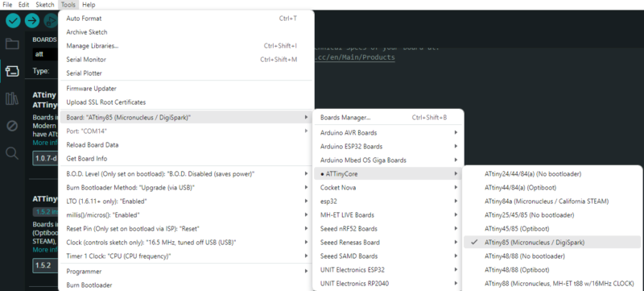Image resolution: width=644 pixels, height=291 pixels.
Task: Launch Serial Monitor from Tools menu
Action: 187,60
